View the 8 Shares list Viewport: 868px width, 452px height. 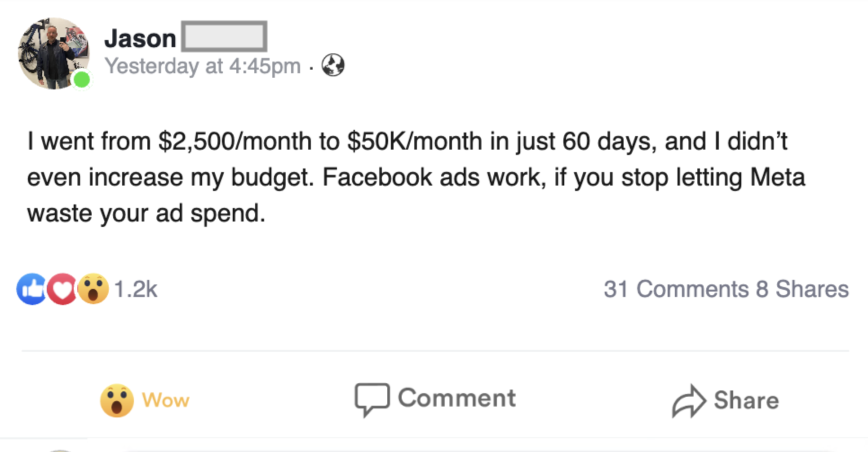point(802,288)
